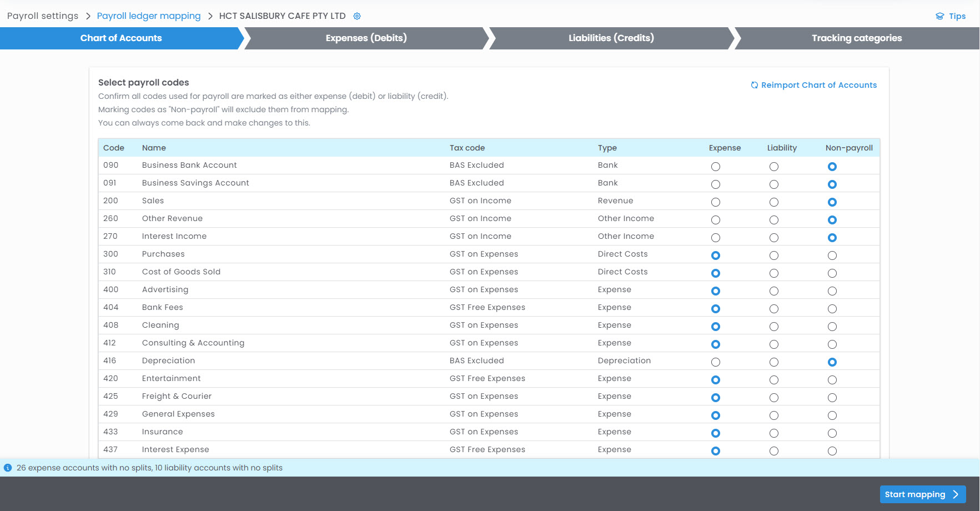Mark Purchases as Non-payroll
Screen dimensions: 980x511
(832, 255)
